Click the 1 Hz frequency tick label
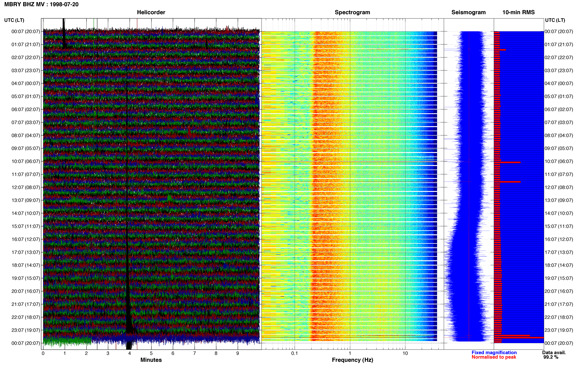Screen dimensions: 588x368 pos(350,353)
